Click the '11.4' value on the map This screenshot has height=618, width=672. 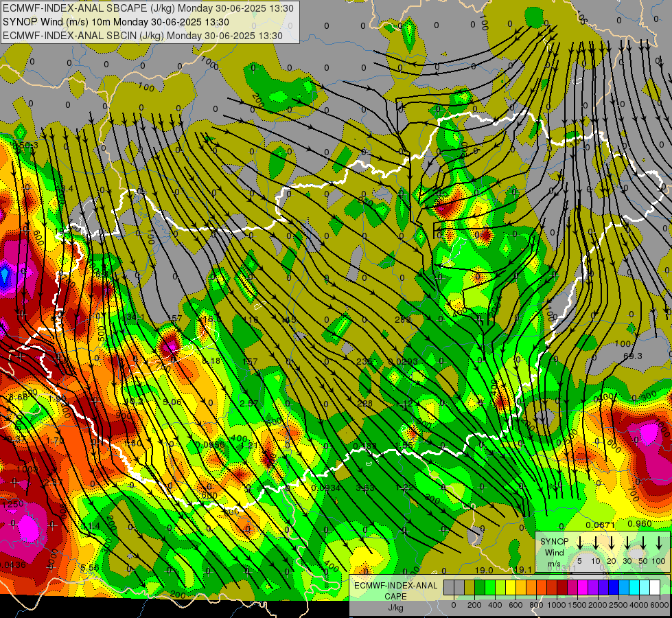(x=91, y=526)
